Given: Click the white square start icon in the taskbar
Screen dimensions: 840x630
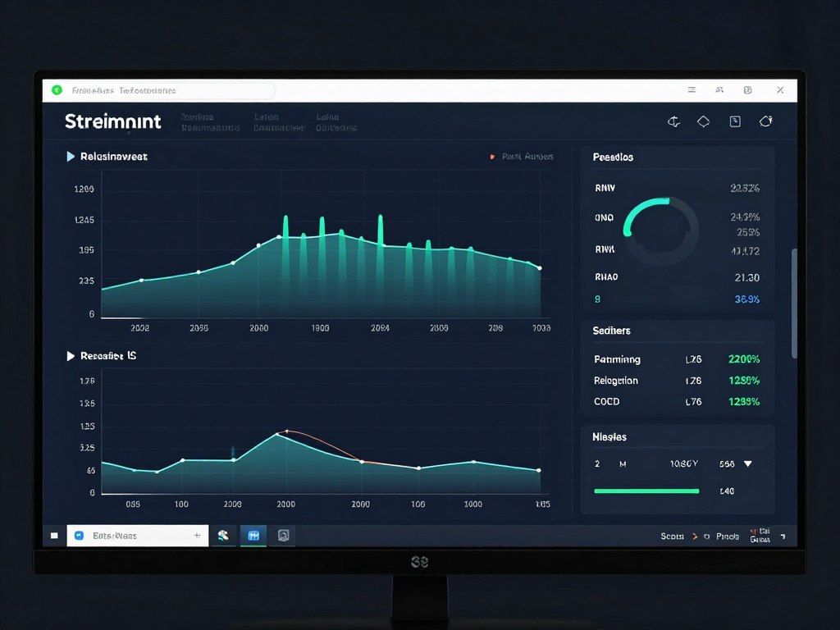Looking at the screenshot, I should click(x=54, y=536).
